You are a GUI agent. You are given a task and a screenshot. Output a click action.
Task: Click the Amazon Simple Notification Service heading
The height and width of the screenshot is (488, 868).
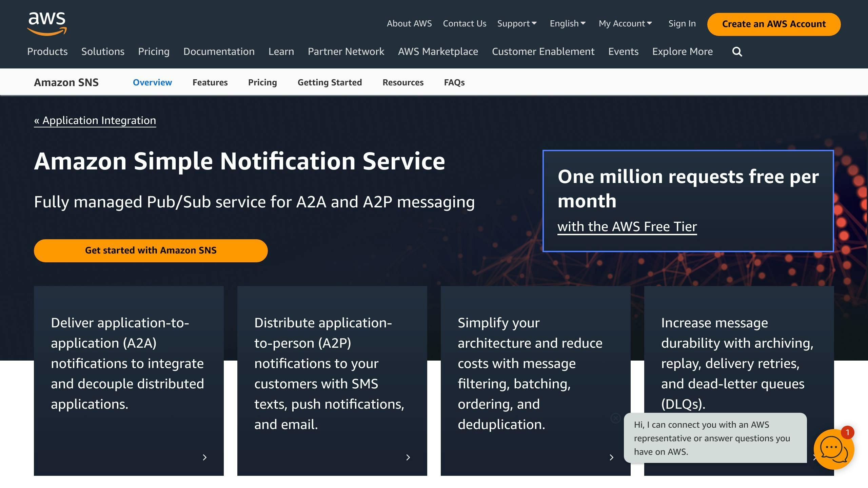[239, 161]
